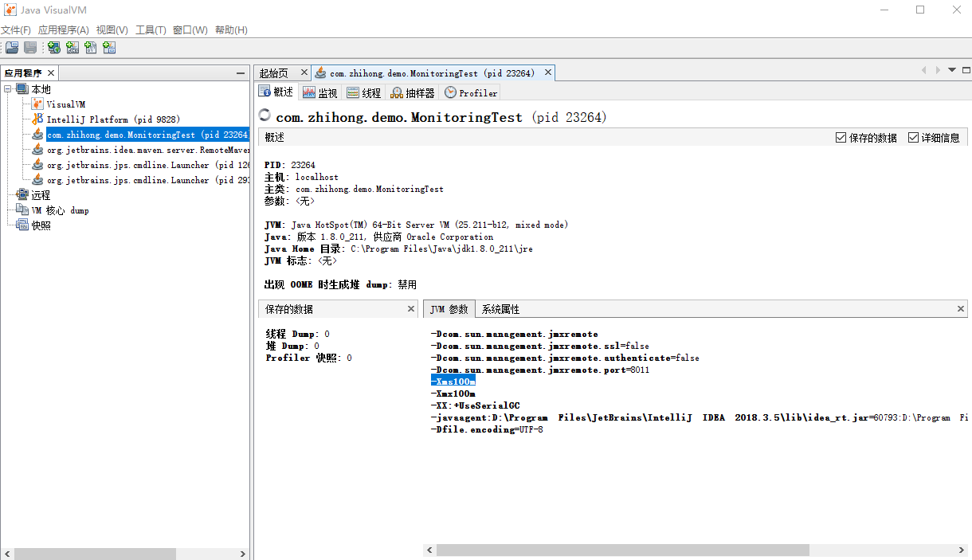This screenshot has width=972, height=560.
Task: Click the Add VM Coredump toolbar icon
Action: (91, 48)
